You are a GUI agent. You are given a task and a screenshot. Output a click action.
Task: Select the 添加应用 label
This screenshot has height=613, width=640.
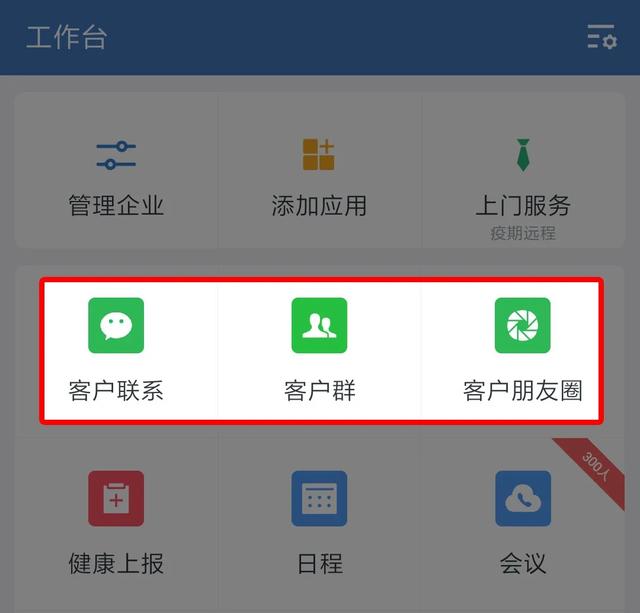click(x=319, y=205)
